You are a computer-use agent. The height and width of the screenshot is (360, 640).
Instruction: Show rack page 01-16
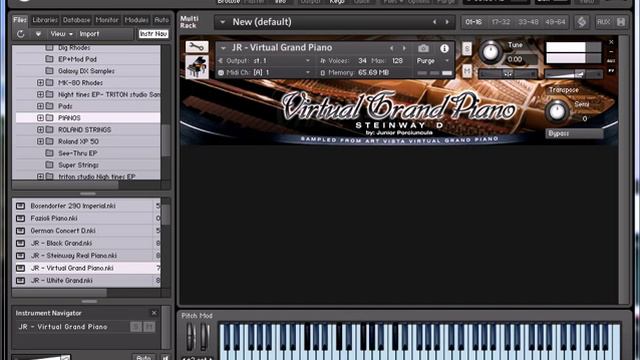point(473,22)
